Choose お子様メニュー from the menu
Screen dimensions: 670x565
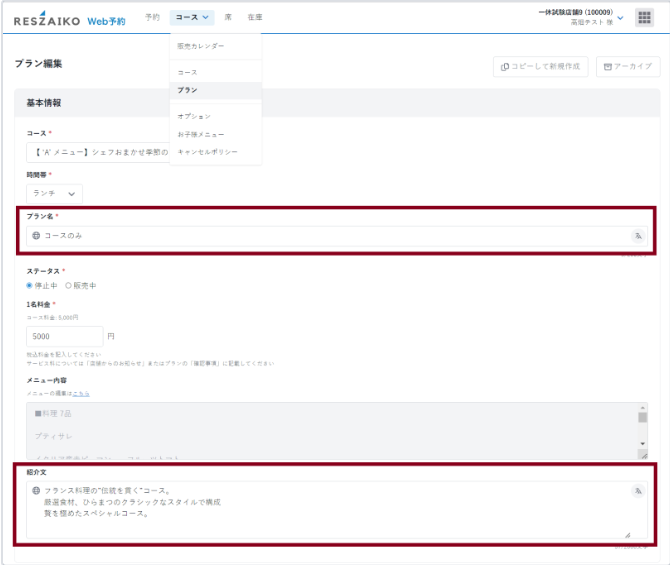click(x=200, y=134)
